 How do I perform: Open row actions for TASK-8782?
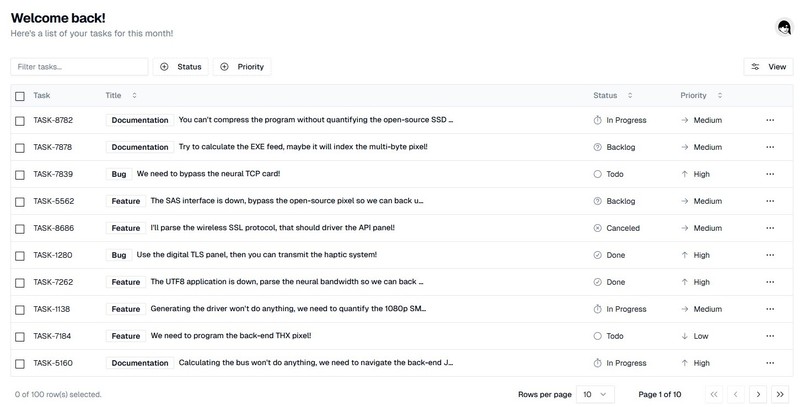(x=770, y=120)
